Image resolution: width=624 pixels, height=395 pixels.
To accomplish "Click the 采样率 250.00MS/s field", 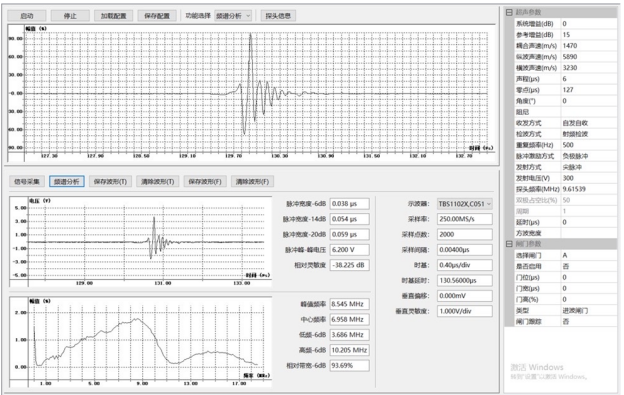I will (x=465, y=219).
